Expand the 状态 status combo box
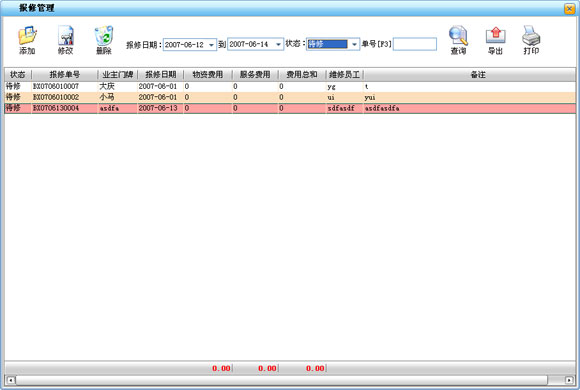 tap(354, 44)
